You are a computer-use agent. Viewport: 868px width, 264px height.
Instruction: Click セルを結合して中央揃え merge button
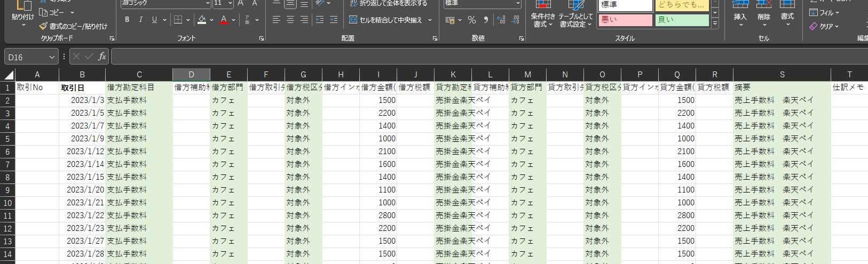390,20
